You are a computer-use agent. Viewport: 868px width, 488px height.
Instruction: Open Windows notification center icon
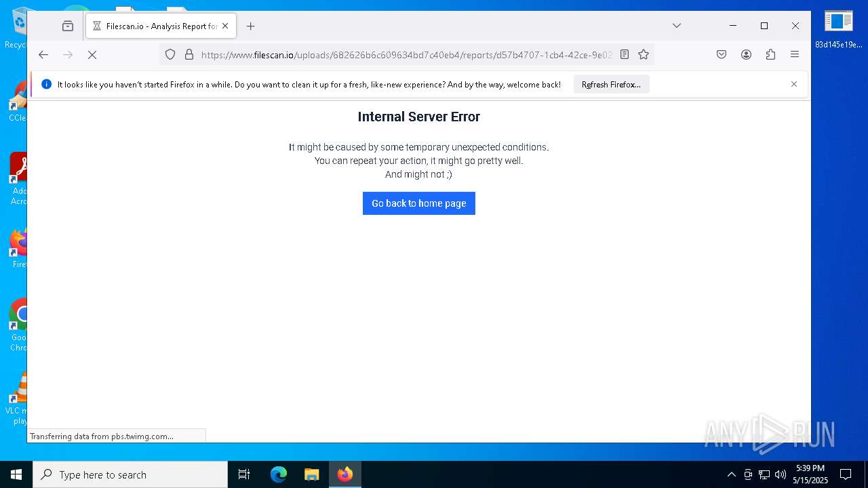pyautogui.click(x=846, y=474)
